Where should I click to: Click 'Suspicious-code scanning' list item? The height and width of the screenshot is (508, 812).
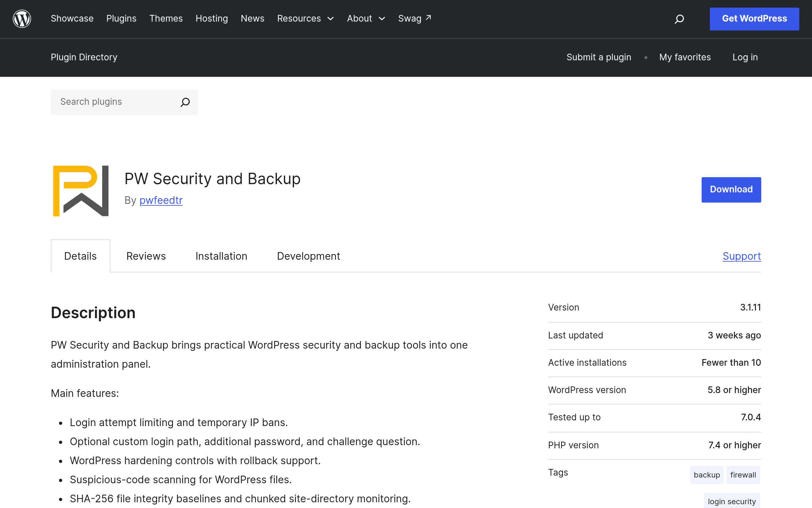tap(181, 479)
